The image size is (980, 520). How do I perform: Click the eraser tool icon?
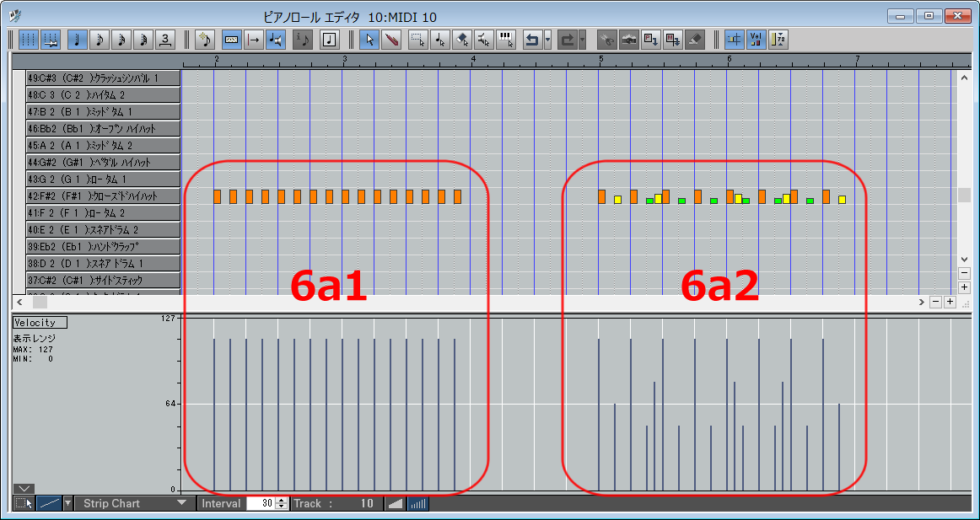click(x=695, y=40)
